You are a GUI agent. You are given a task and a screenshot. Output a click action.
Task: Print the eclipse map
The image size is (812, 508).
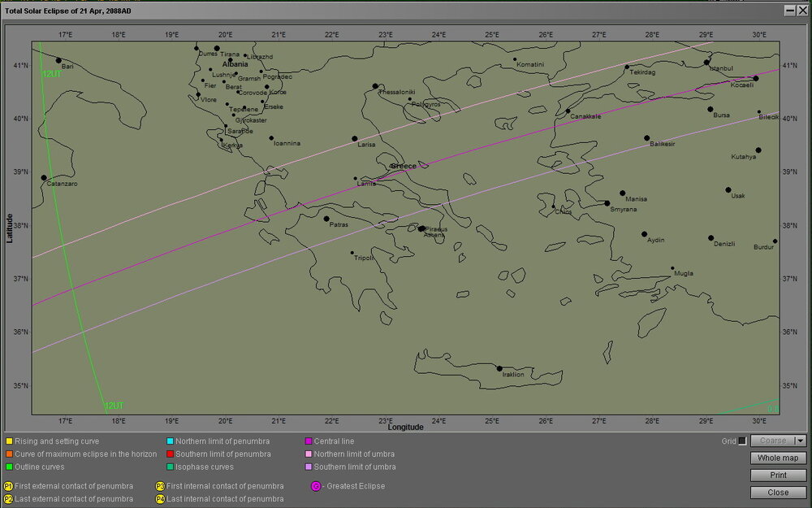click(x=778, y=475)
